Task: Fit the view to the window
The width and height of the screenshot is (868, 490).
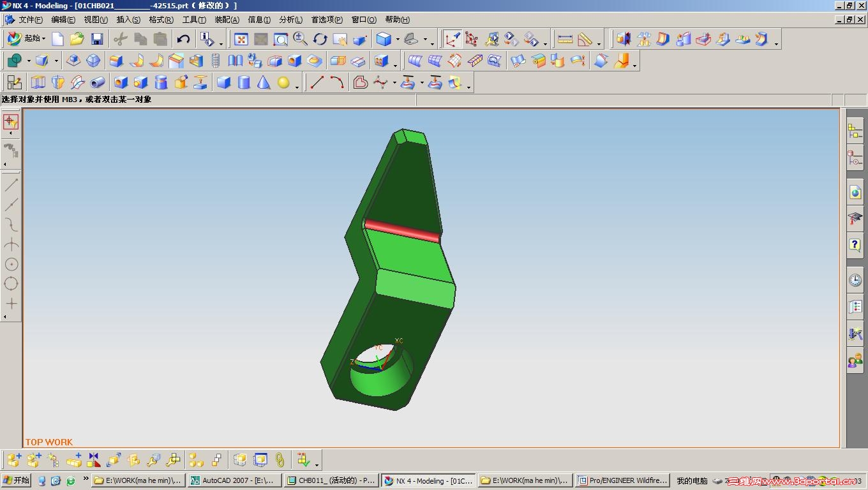Action: click(241, 40)
